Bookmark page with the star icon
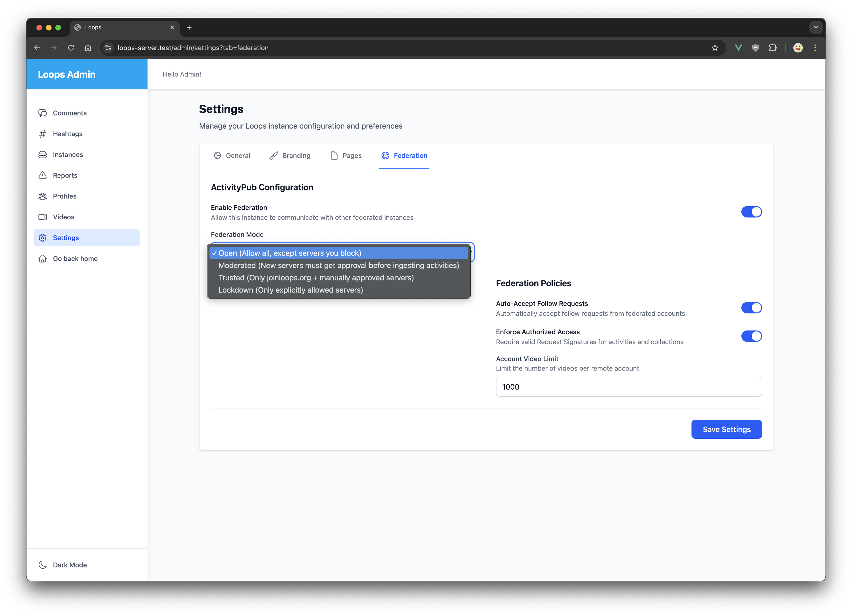Image resolution: width=852 pixels, height=616 pixels. 714,48
